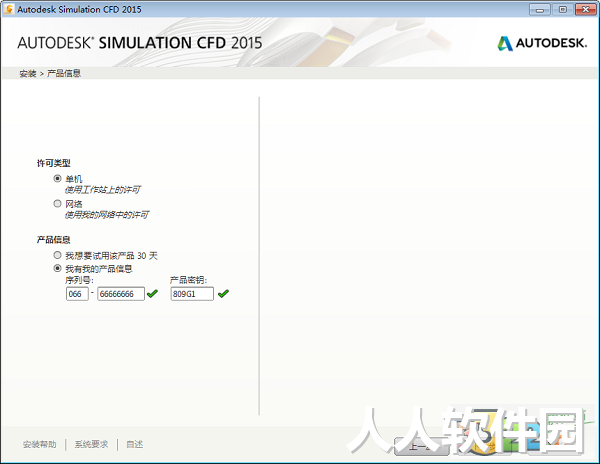The height and width of the screenshot is (464, 600).
Task: Select 我有我的产品信息 radio option
Action: point(57,269)
